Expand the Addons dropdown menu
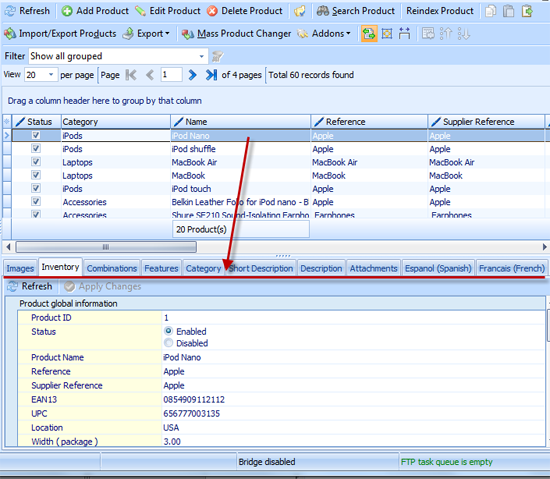Screen dimensions: 550x479 (x=324, y=34)
